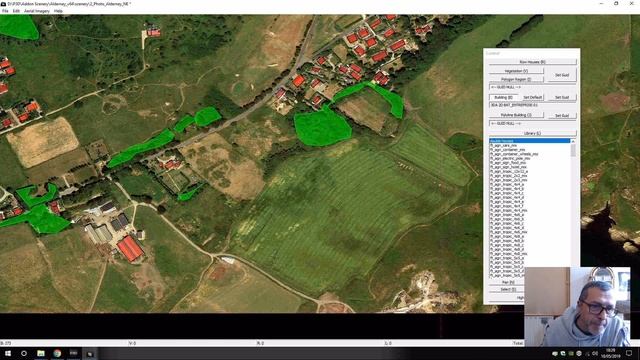Click Set Guid beside Vegetation
This screenshot has width=640, height=360.
click(562, 75)
